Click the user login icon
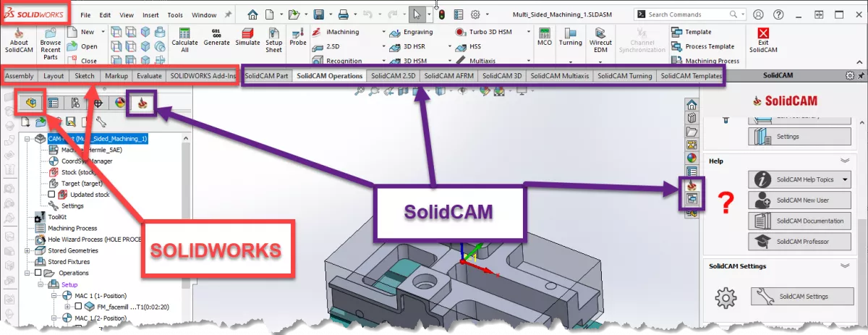This screenshot has height=335, width=868. tap(758, 14)
